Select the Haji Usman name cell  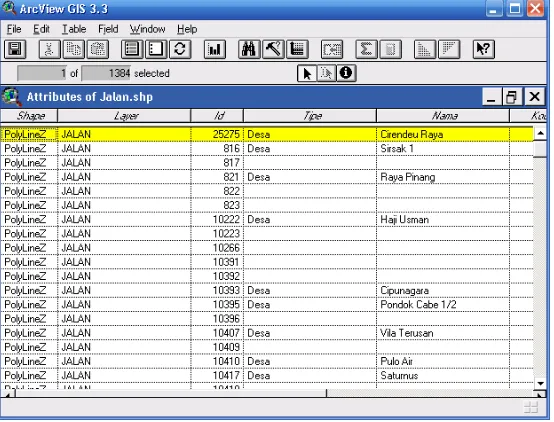click(x=443, y=219)
